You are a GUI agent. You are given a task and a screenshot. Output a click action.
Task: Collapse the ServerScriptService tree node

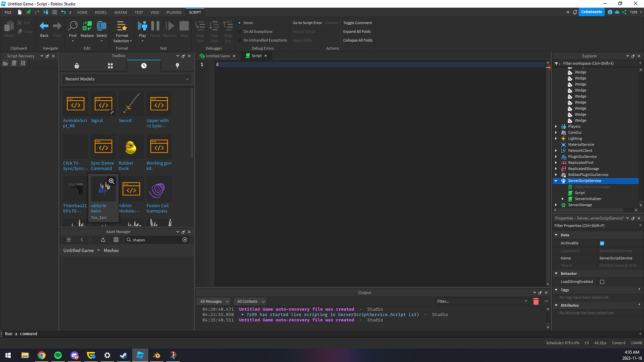pyautogui.click(x=556, y=181)
